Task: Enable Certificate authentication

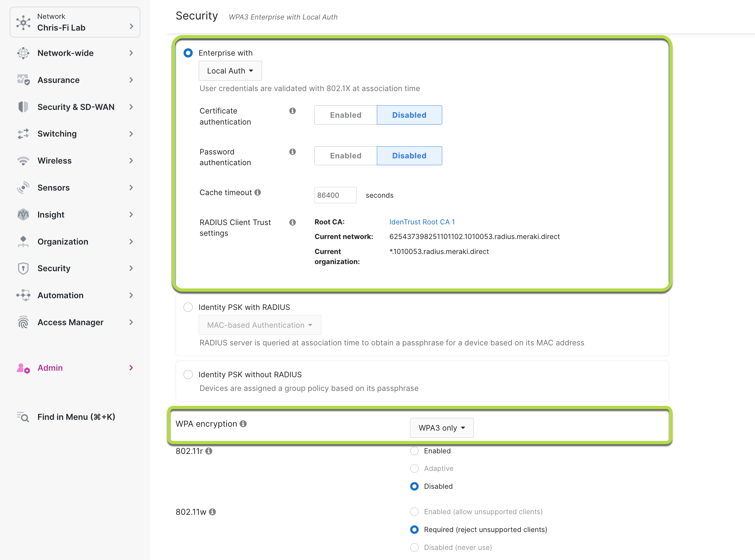Action: click(x=346, y=115)
